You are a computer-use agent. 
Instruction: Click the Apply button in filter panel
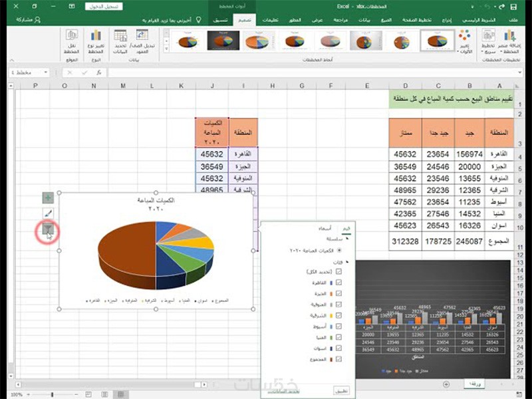point(341,390)
